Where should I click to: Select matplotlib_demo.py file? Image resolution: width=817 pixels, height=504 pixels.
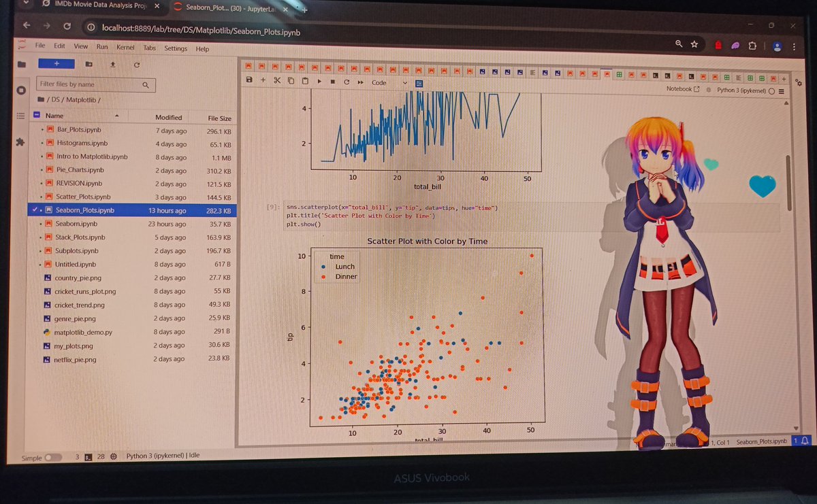coord(83,332)
